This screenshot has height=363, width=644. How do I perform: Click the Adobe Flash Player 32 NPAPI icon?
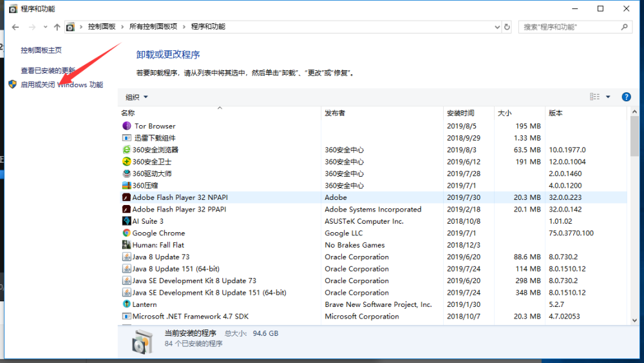coord(126,197)
